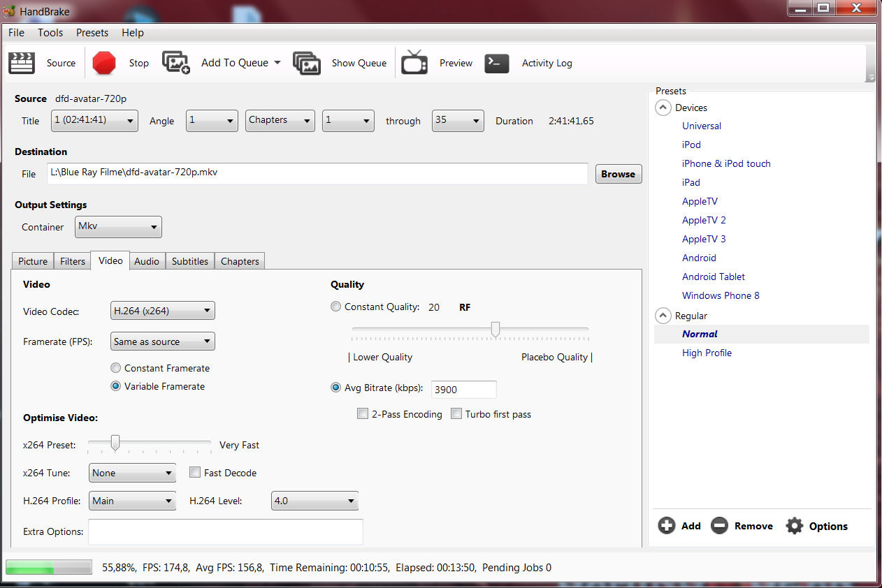Image resolution: width=882 pixels, height=588 pixels.
Task: Open the Help menu
Action: point(133,33)
